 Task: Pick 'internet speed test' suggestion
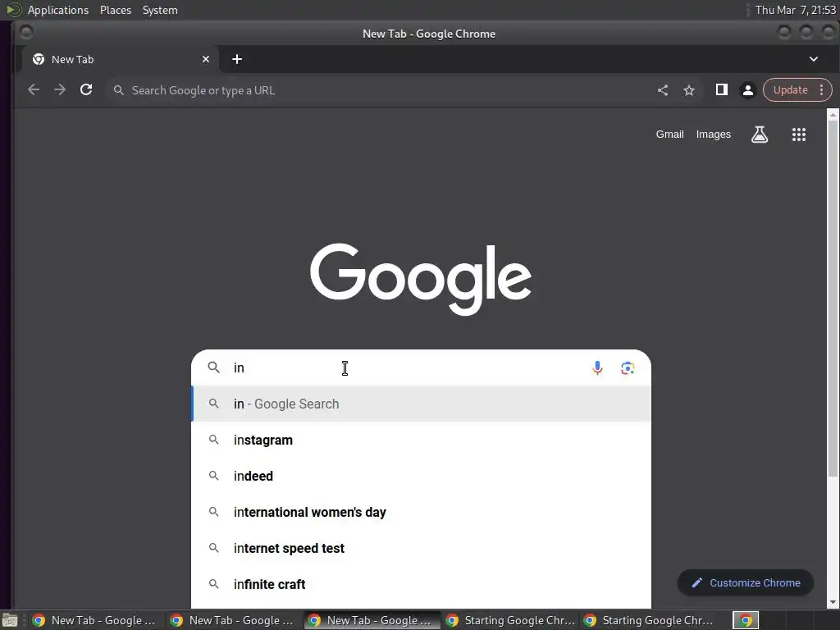pos(421,548)
